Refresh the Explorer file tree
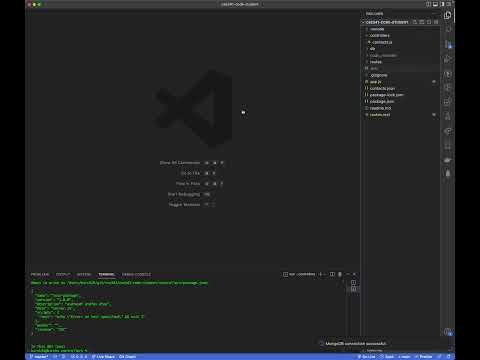This screenshot has width=480, height=360. (x=429, y=22)
